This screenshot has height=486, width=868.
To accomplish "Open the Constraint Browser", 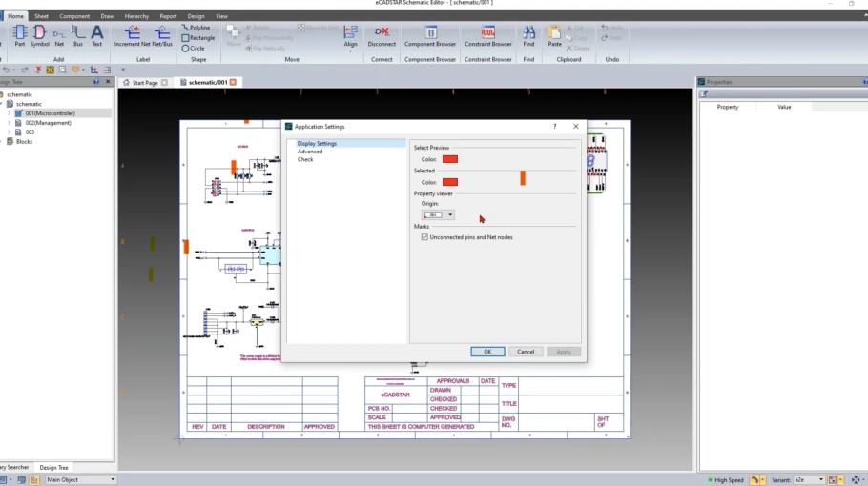I will pos(488,35).
